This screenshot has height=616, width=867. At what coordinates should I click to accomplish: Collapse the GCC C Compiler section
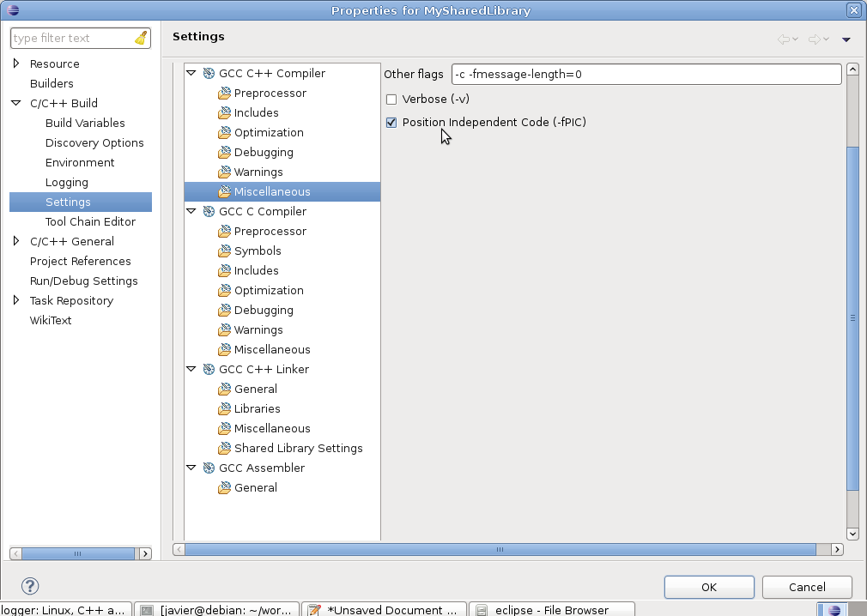191,211
